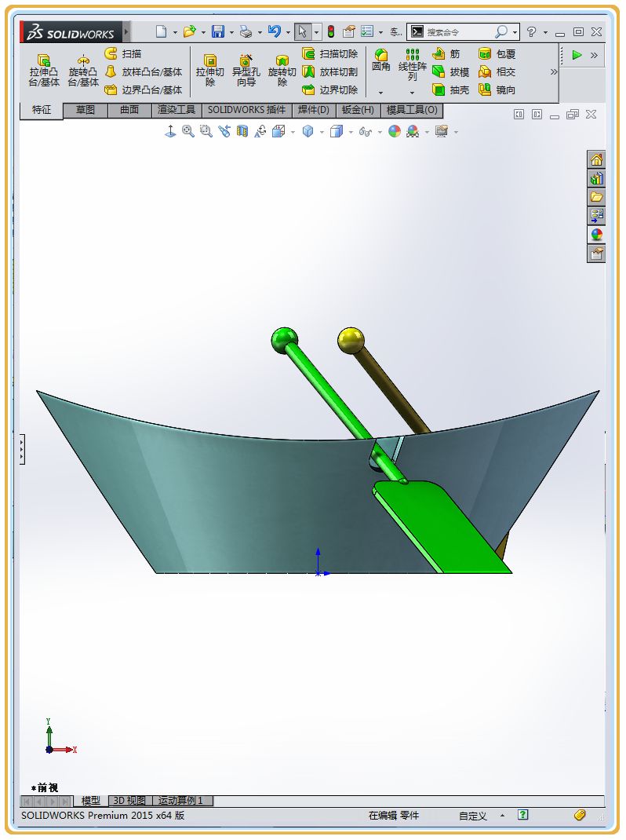Expand more ribbon tools chevron
Viewport: 626px width, 840px height.
(554, 71)
